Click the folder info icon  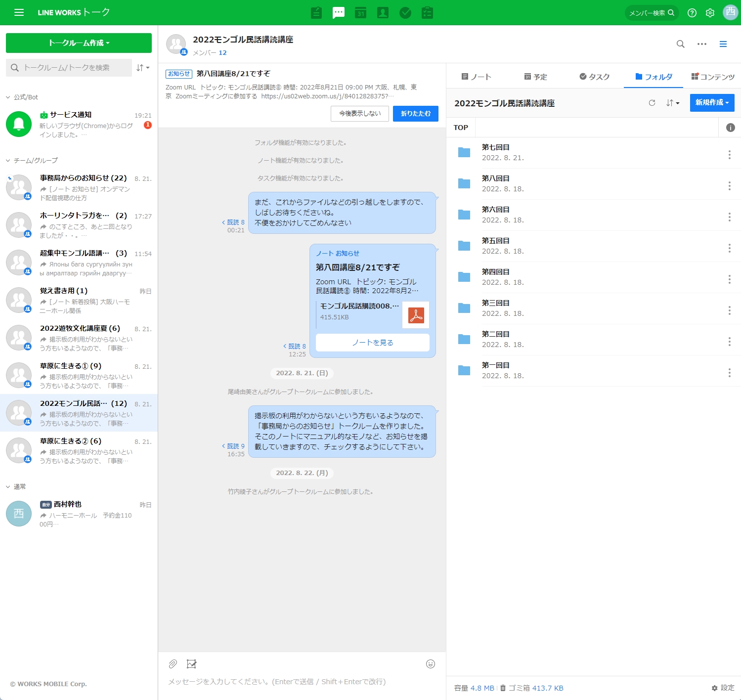click(730, 128)
